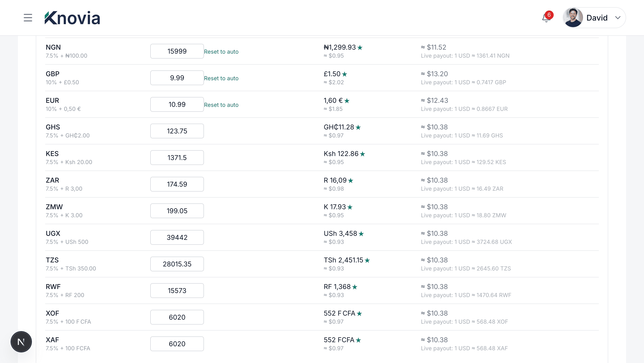Image resolution: width=644 pixels, height=363 pixels.
Task: Click 'Live payout: 1 USD ≈ 3724.68 UGX'
Action: 466,242
